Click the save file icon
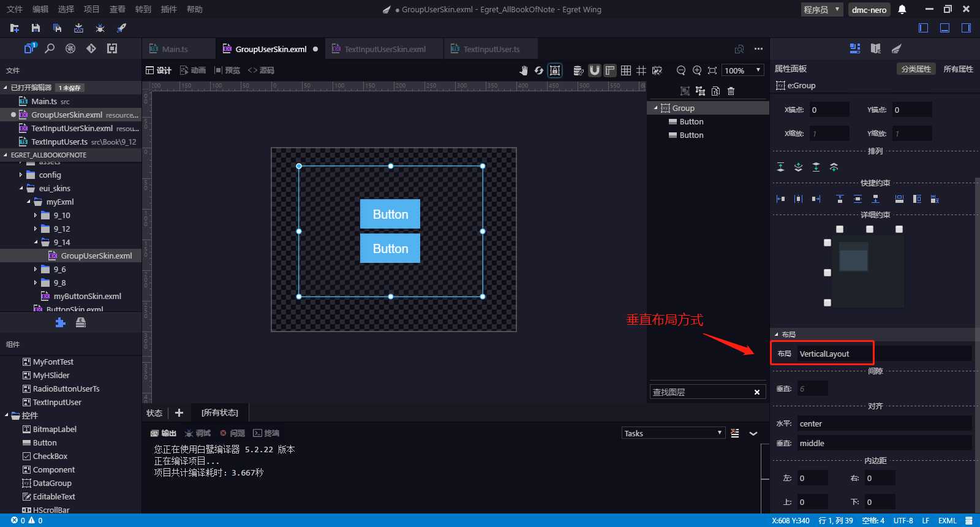 [36, 28]
